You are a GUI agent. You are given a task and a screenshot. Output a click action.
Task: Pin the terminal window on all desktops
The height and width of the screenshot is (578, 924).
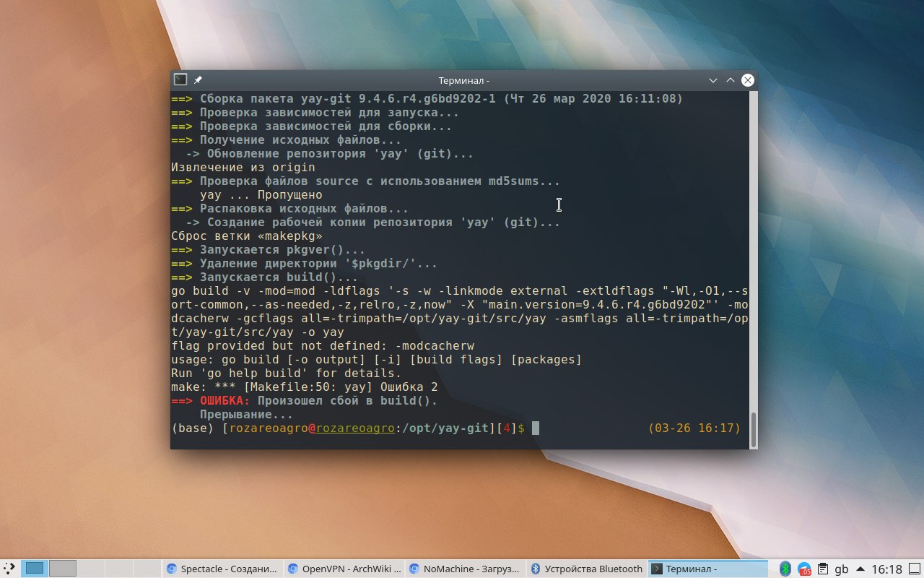point(198,80)
